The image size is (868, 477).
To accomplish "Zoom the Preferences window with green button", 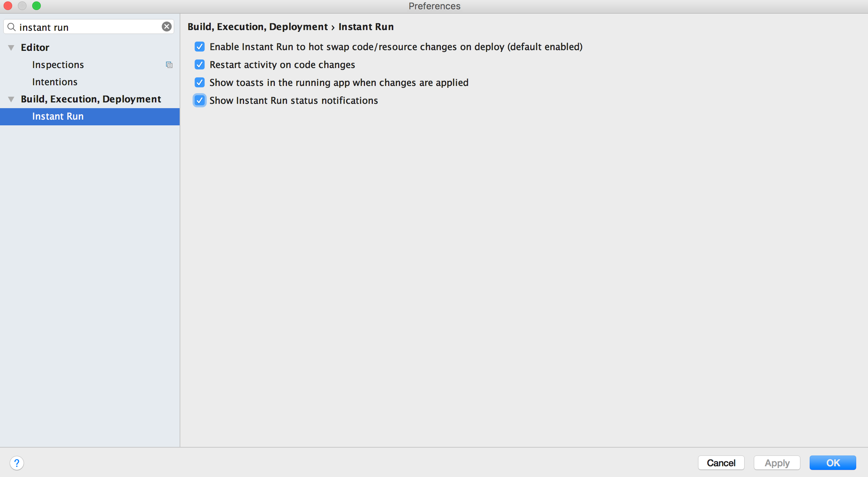I will tap(36, 6).
